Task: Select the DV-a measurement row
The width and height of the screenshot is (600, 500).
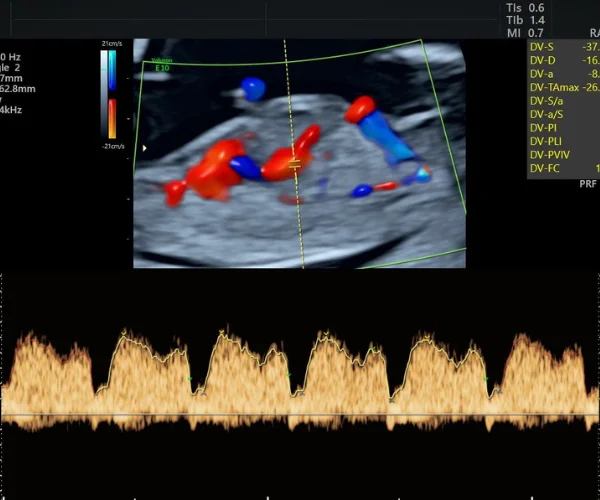Action: [x=564, y=74]
